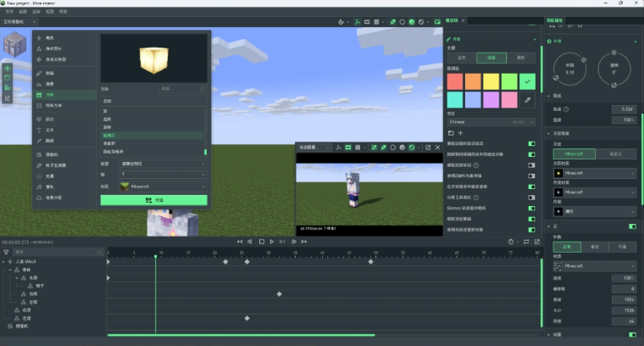Image resolution: width=644 pixels, height=346 pixels.
Task: Pop out the timeline panel
Action: point(537,242)
